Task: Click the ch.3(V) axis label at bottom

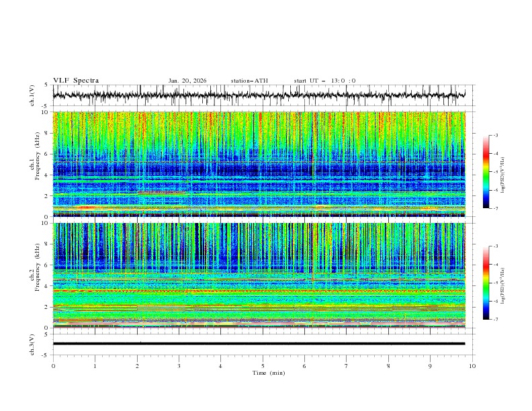Action: pyautogui.click(x=33, y=344)
